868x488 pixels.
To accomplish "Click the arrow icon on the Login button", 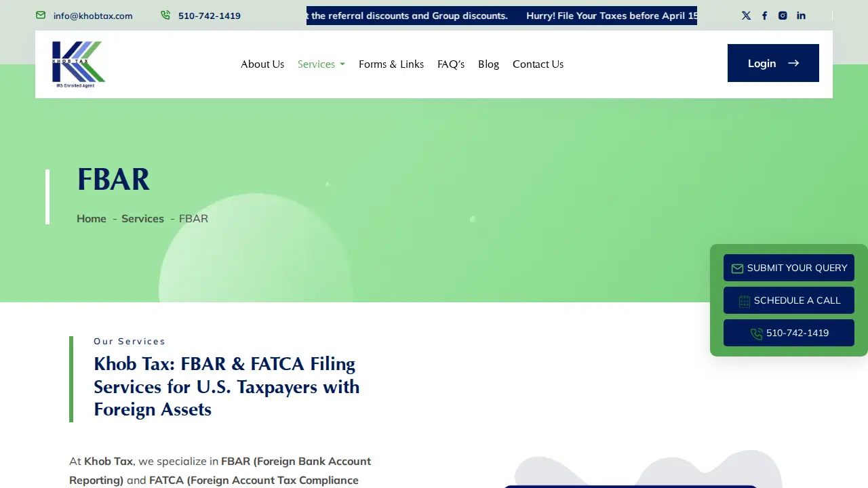I will [x=793, y=63].
